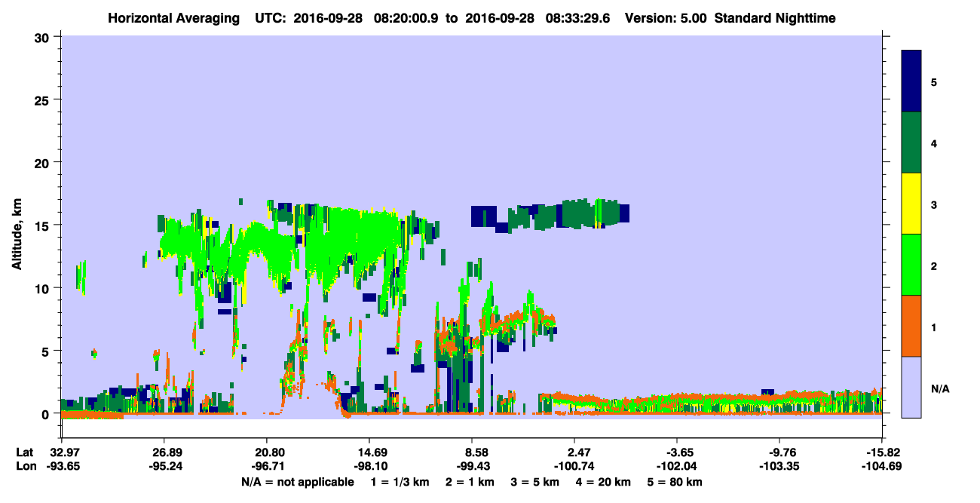The height and width of the screenshot is (503, 980).
Task: Click the 'Standard Nighttime' label
Action: tap(774, 17)
